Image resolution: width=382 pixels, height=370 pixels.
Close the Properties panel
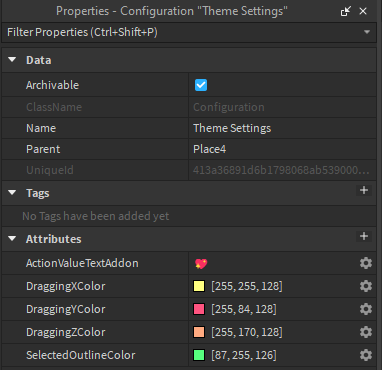click(x=363, y=11)
